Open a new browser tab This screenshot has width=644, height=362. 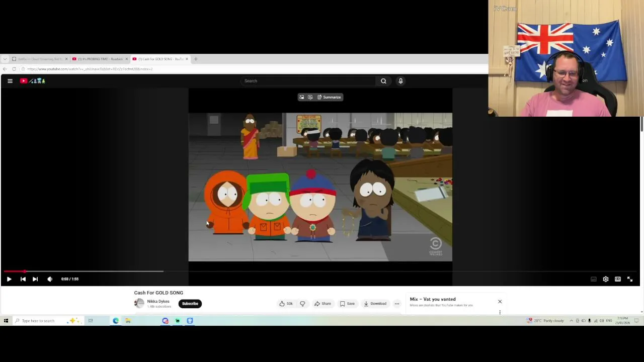click(x=196, y=59)
